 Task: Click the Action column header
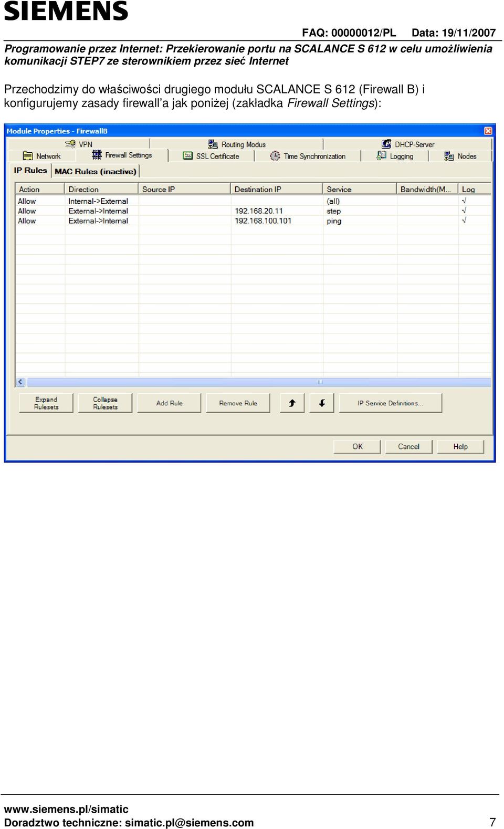[40, 189]
